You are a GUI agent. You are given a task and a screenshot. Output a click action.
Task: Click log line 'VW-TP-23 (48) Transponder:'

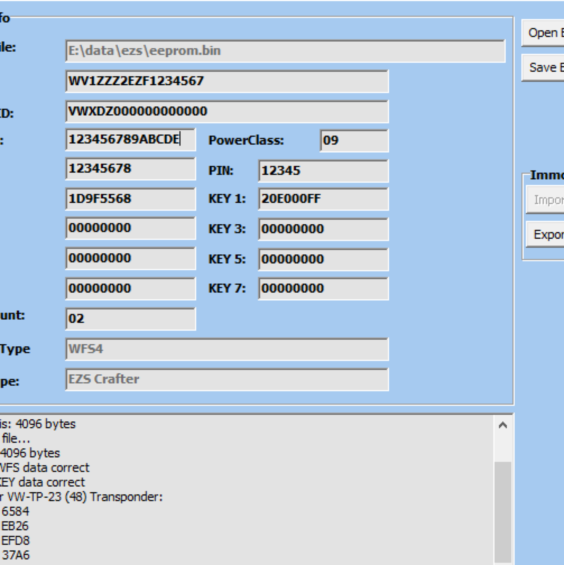[x=85, y=497]
